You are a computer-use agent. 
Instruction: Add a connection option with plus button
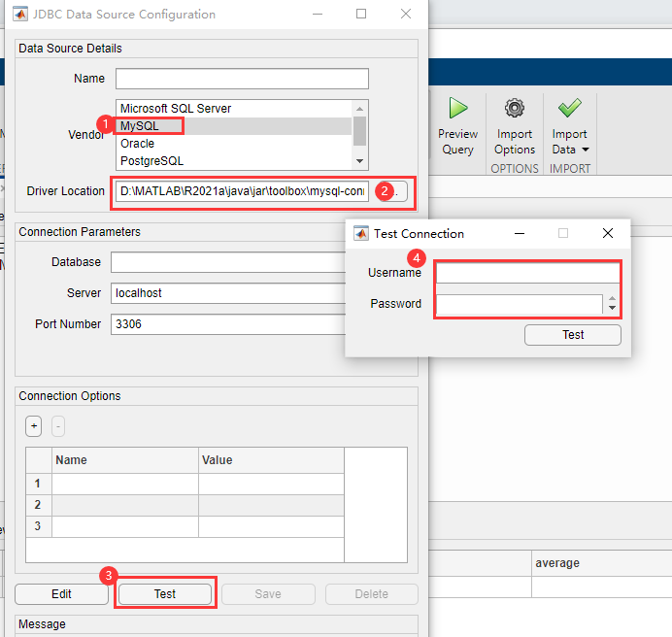click(33, 426)
